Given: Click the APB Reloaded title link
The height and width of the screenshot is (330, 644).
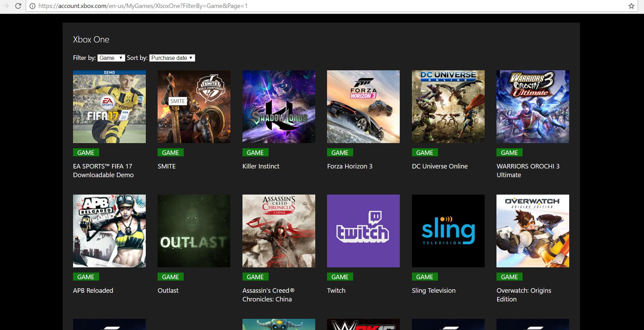Looking at the screenshot, I should 93,291.
